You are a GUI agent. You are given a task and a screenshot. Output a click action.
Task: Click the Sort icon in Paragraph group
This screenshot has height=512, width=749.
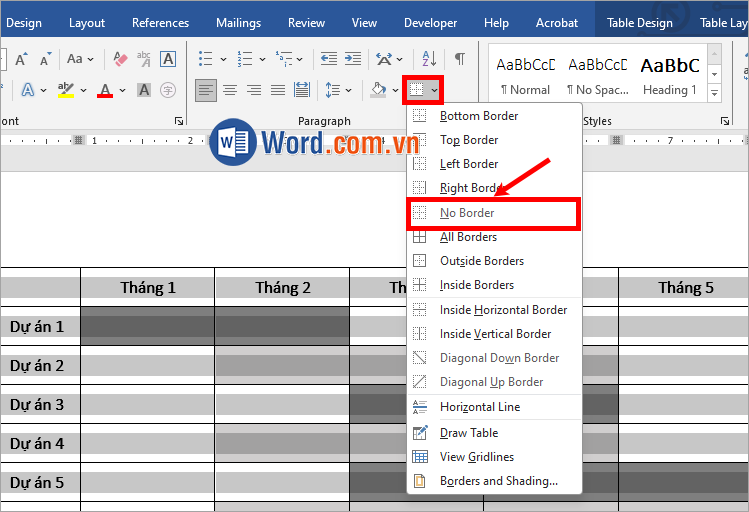pos(429,59)
